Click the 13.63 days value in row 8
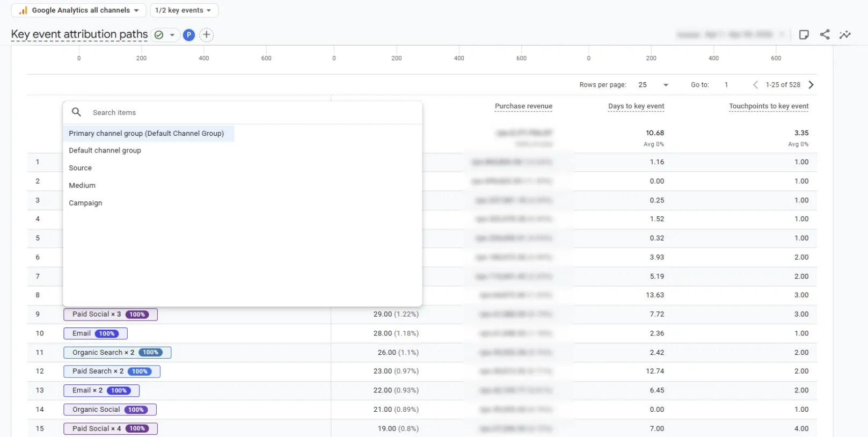868x437 pixels. tap(655, 295)
